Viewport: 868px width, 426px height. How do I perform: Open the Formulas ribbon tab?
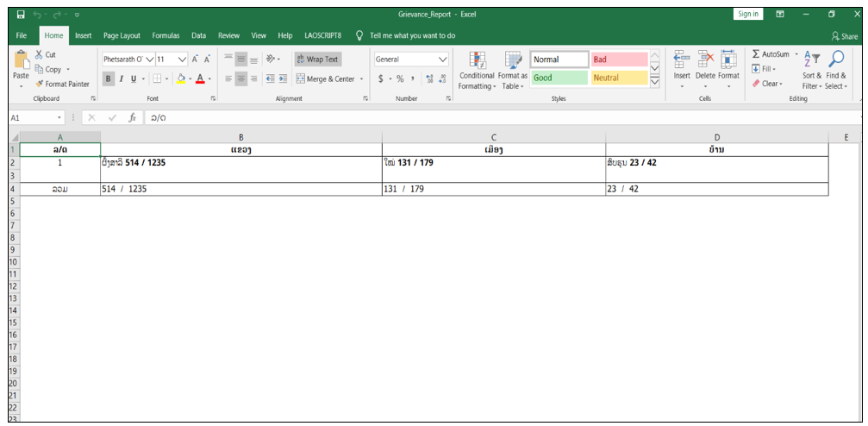(x=165, y=35)
